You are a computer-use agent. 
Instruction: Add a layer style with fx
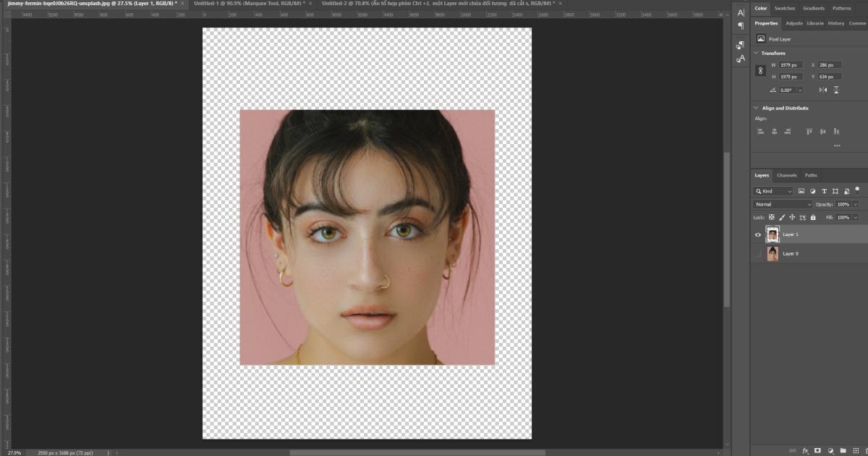805,450
